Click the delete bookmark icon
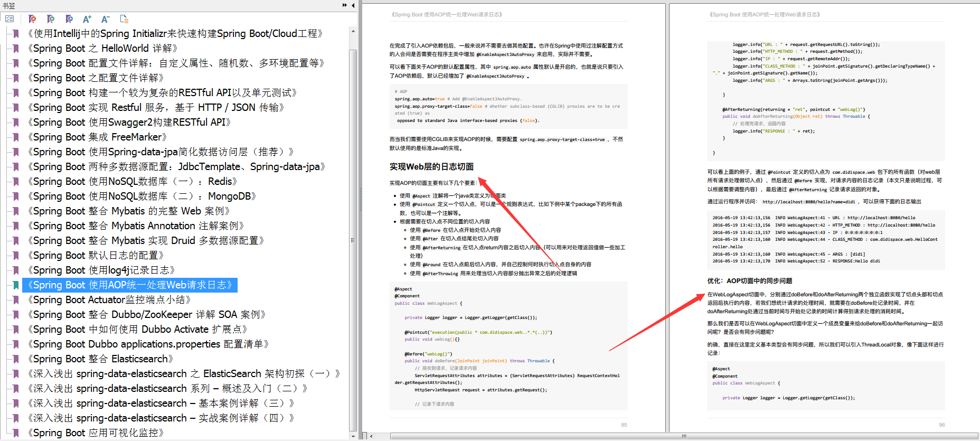This screenshot has width=980, height=441. click(x=32, y=19)
